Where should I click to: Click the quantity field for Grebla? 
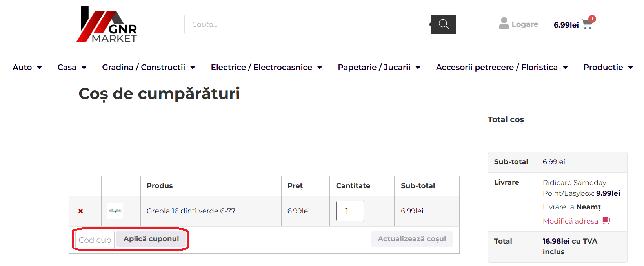pyautogui.click(x=350, y=211)
